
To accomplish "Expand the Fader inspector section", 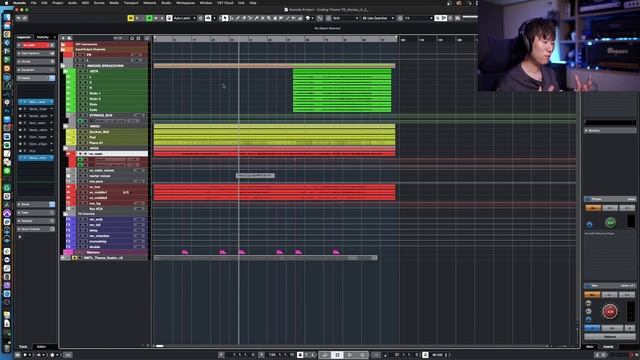I will click(36, 213).
